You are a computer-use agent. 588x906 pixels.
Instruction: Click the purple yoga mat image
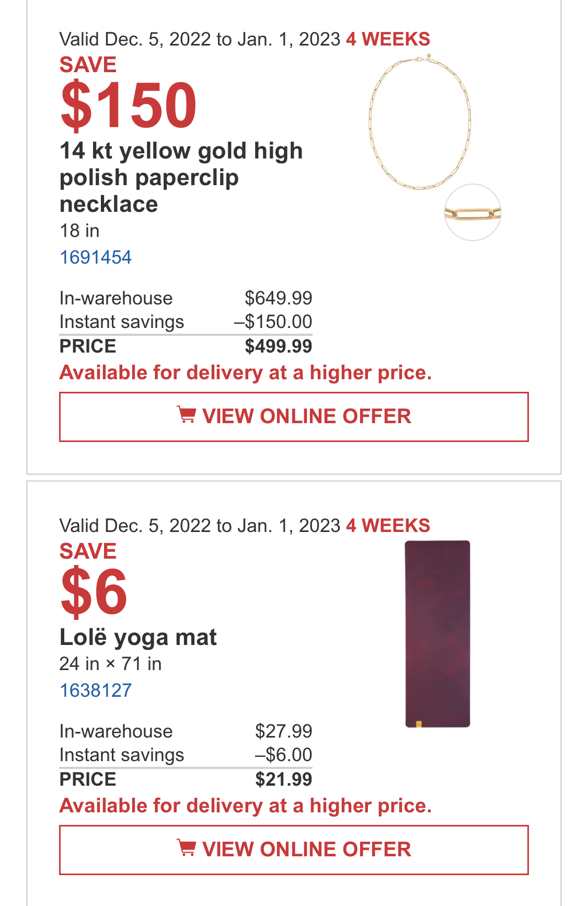[x=437, y=634]
